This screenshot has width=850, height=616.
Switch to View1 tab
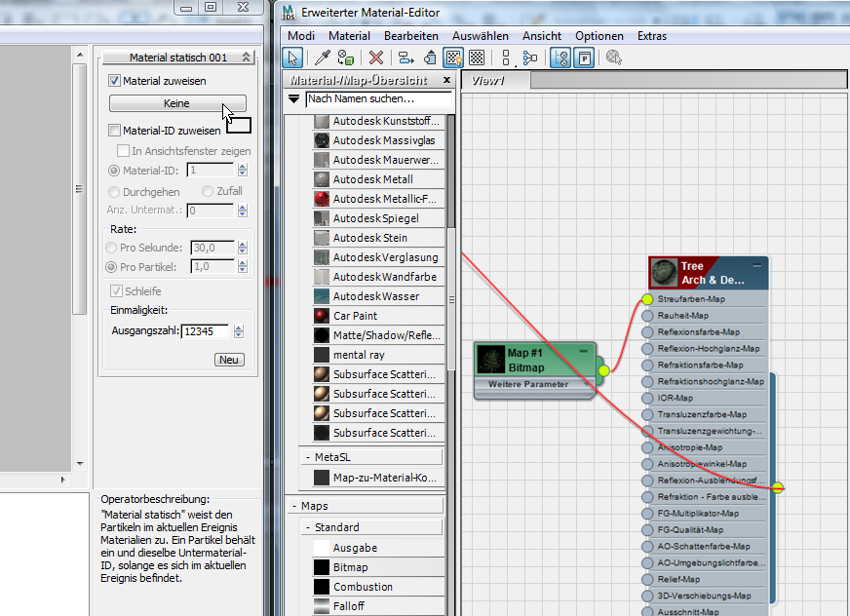click(x=495, y=81)
